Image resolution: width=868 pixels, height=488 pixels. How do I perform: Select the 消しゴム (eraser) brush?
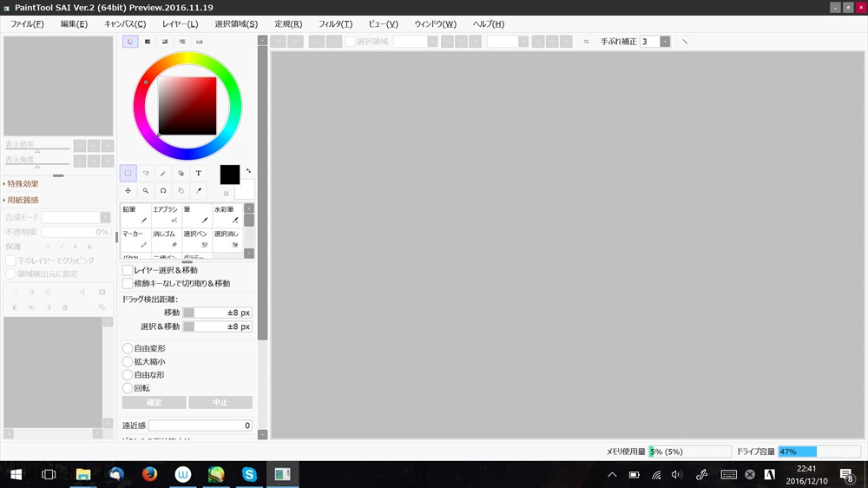point(165,240)
